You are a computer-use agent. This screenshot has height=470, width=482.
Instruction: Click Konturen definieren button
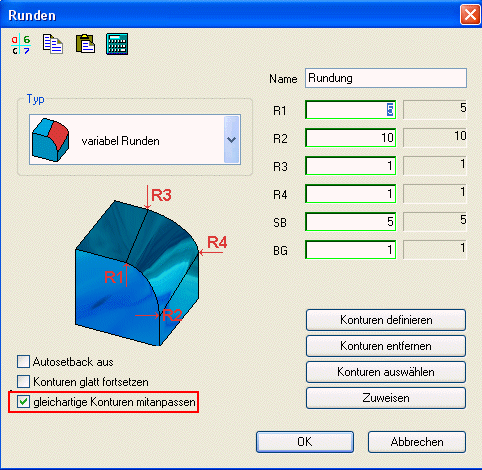386,320
